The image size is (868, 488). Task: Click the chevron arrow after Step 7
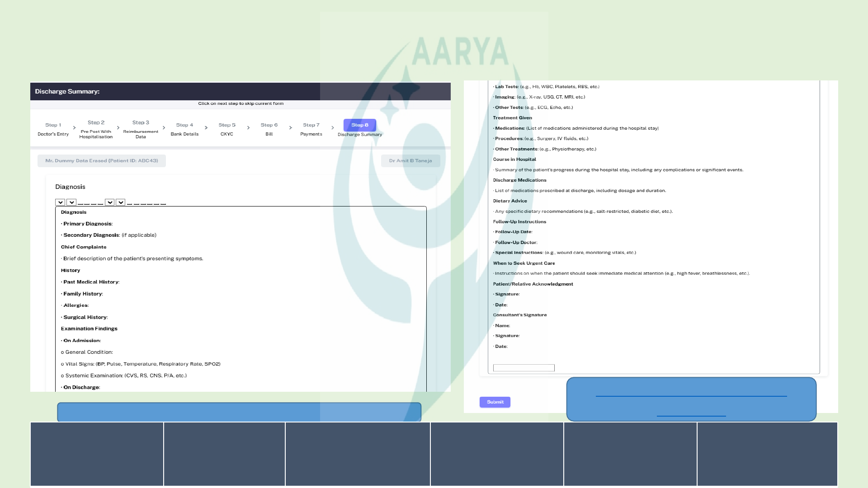pyautogui.click(x=333, y=128)
